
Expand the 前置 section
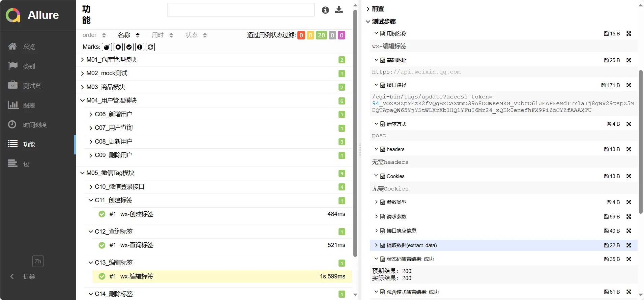click(375, 9)
